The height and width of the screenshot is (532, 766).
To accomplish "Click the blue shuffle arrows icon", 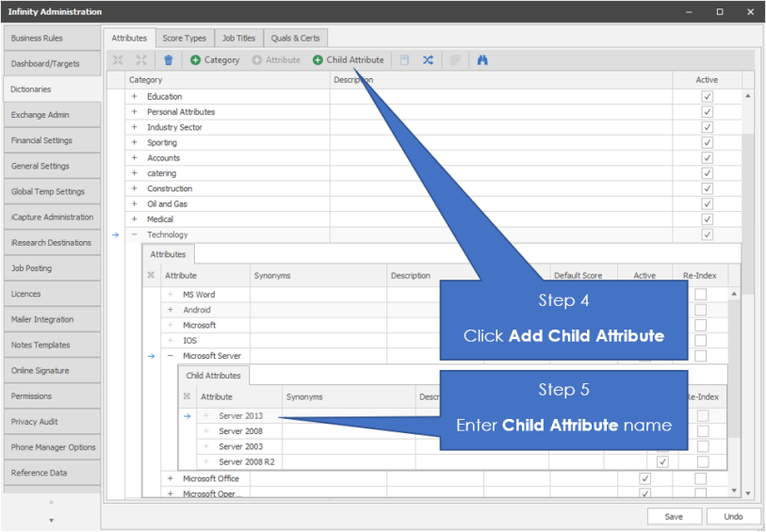I will coord(428,60).
